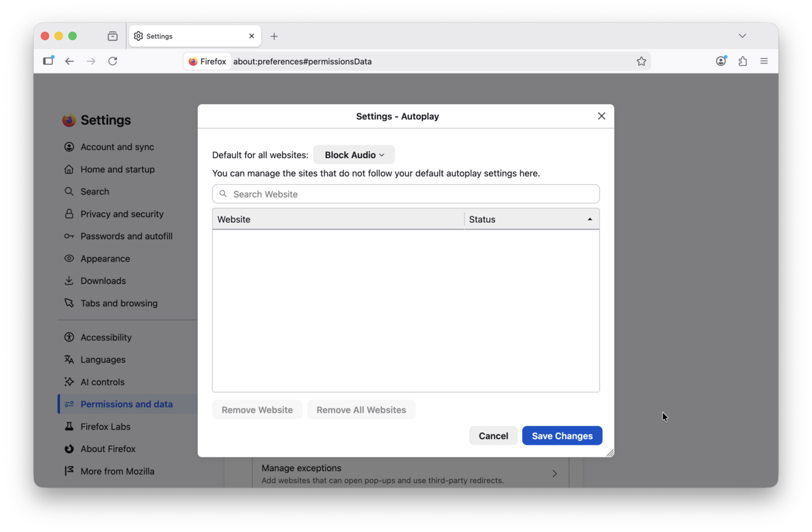Open Privacy and security settings

tap(122, 214)
